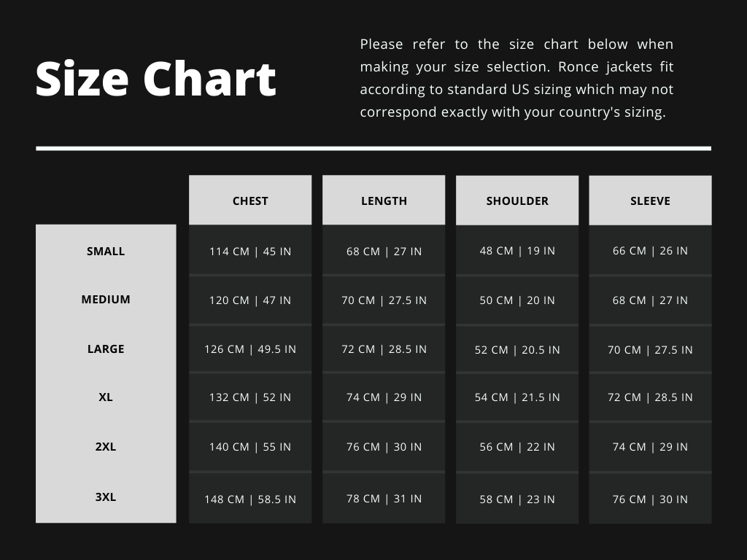Select the LENGTH column header

coord(384,201)
